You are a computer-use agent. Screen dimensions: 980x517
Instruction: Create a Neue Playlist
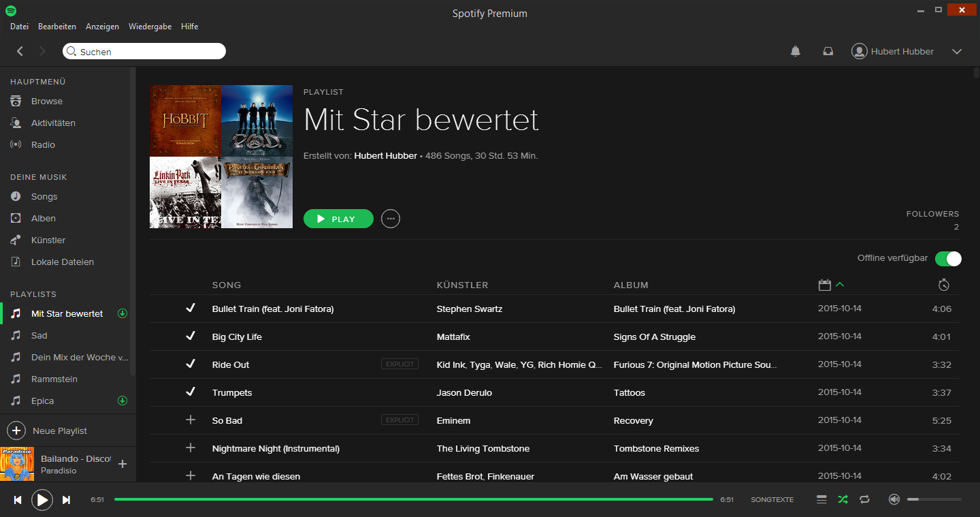point(48,430)
